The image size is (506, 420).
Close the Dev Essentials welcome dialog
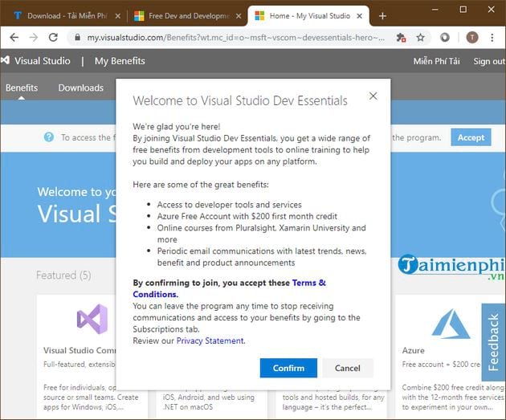[373, 96]
